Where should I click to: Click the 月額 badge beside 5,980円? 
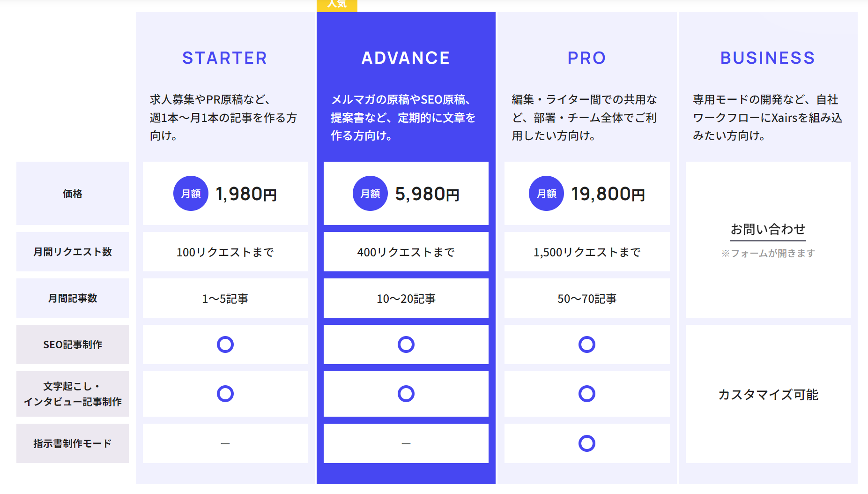pyautogui.click(x=370, y=193)
